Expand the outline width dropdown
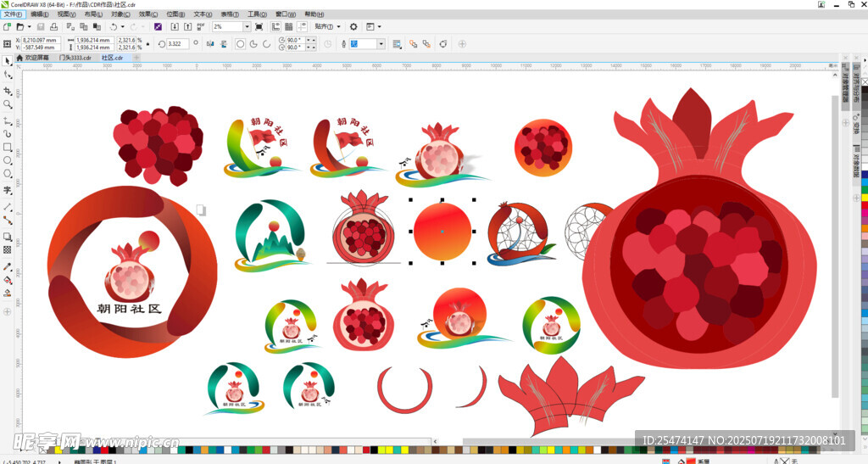868x464 pixels. pyautogui.click(x=381, y=43)
